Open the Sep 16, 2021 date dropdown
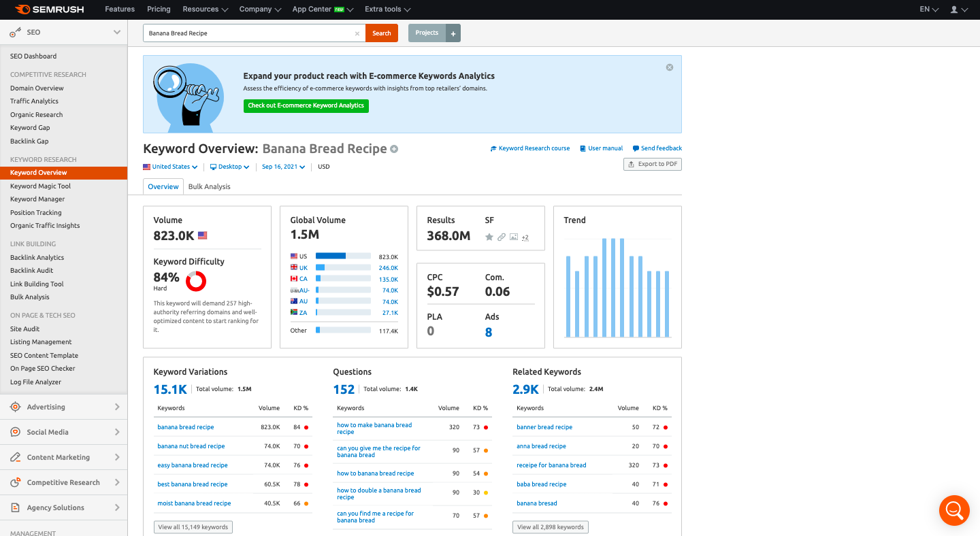The width and height of the screenshot is (980, 536). (x=283, y=167)
